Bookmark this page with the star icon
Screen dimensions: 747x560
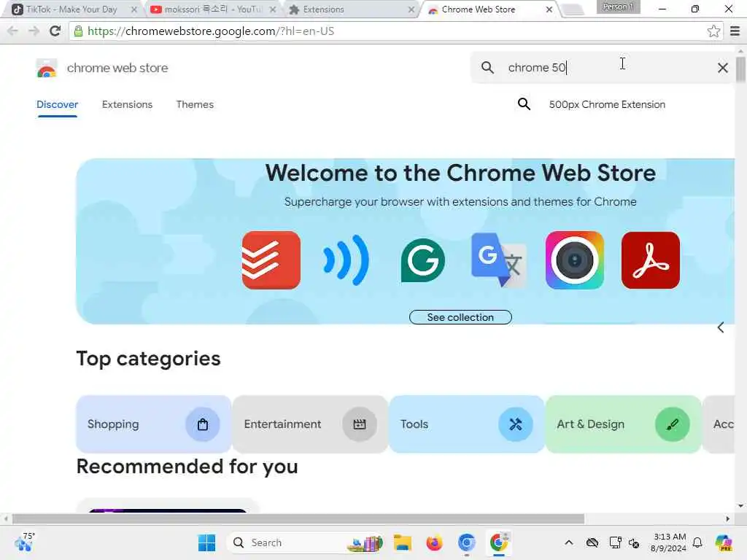[713, 31]
